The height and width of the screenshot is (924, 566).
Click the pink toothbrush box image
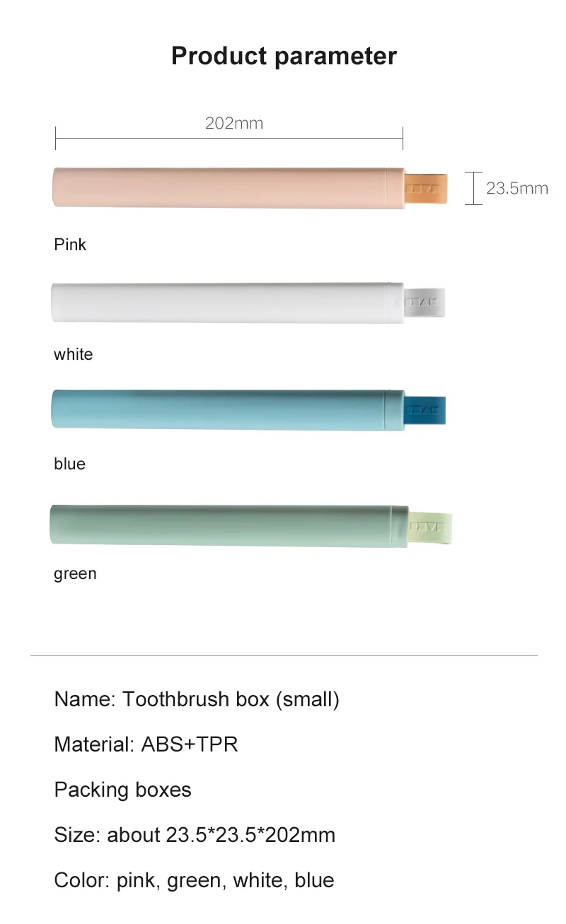pos(226,188)
